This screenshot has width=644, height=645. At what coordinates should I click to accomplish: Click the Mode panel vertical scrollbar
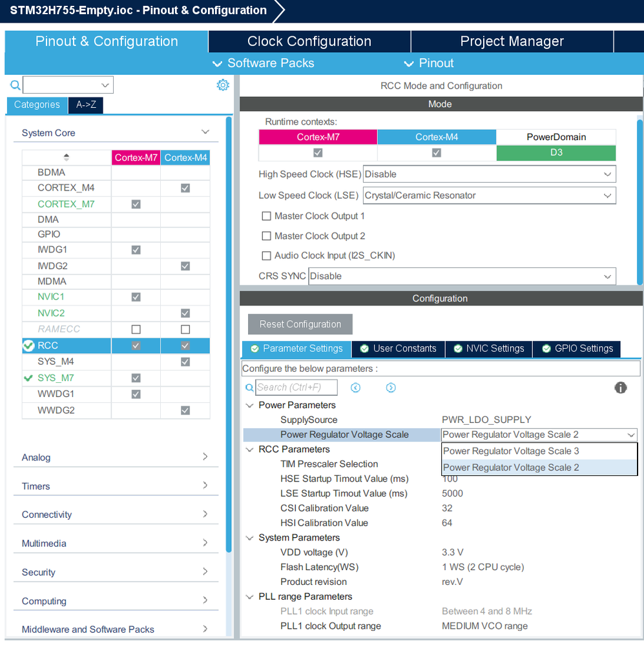tap(640, 201)
